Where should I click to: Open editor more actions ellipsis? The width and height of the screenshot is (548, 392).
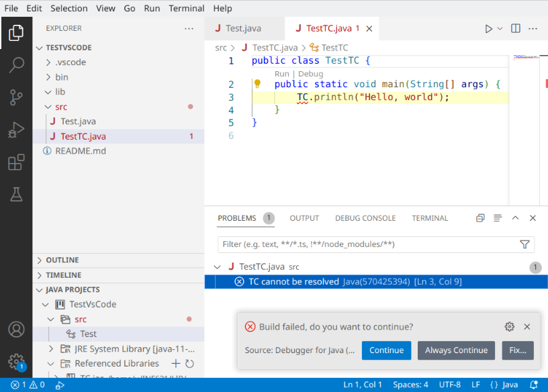point(533,29)
